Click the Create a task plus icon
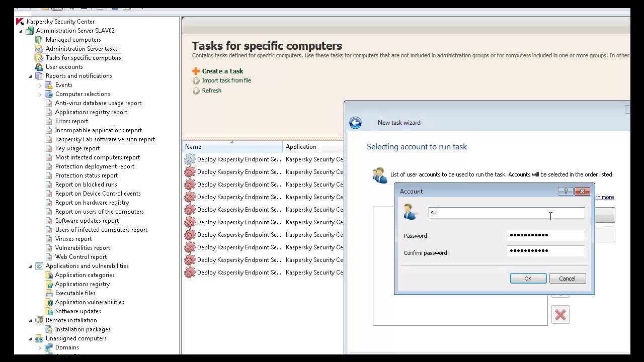The image size is (644, 362). click(196, 71)
